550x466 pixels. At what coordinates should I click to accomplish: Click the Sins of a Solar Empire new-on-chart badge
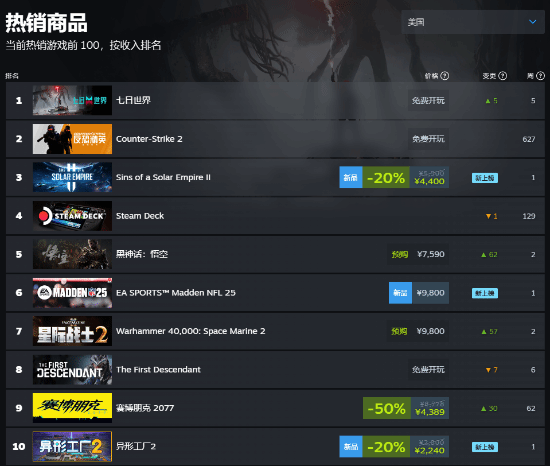tap(485, 178)
